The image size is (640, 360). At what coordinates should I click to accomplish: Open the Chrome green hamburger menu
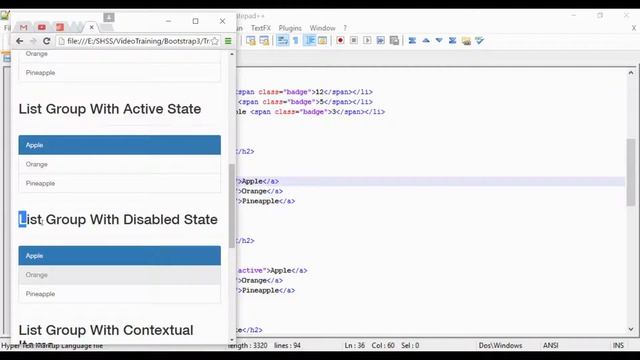coord(228,41)
